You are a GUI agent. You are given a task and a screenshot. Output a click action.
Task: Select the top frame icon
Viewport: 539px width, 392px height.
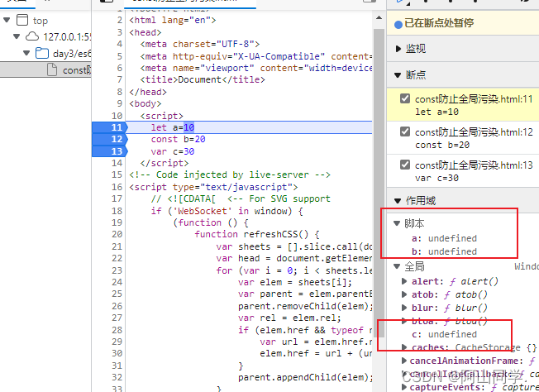tap(22, 20)
